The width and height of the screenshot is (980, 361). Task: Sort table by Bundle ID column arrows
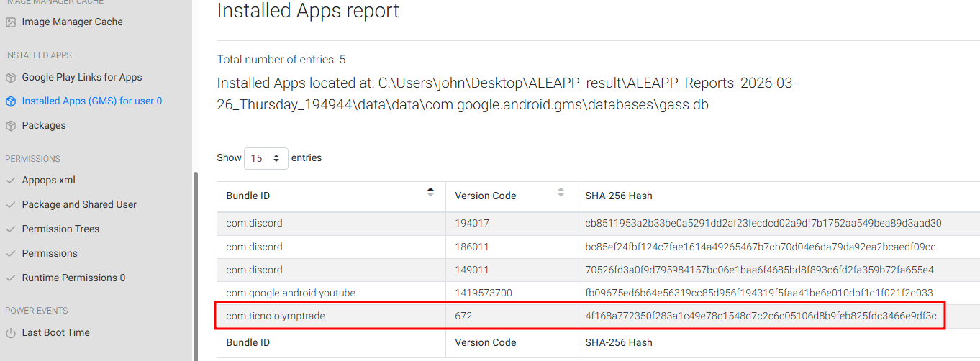[x=430, y=192]
